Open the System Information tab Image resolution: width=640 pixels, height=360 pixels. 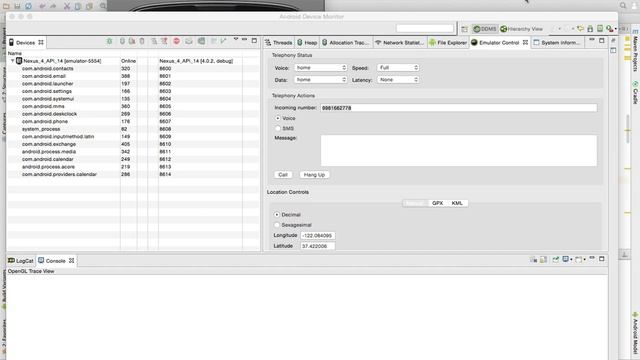point(557,42)
